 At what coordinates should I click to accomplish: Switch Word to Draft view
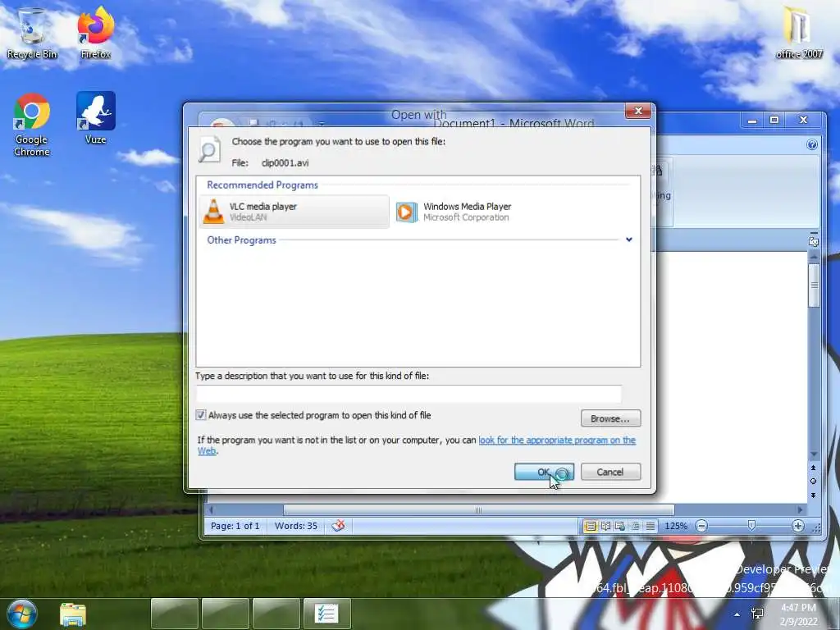650,526
